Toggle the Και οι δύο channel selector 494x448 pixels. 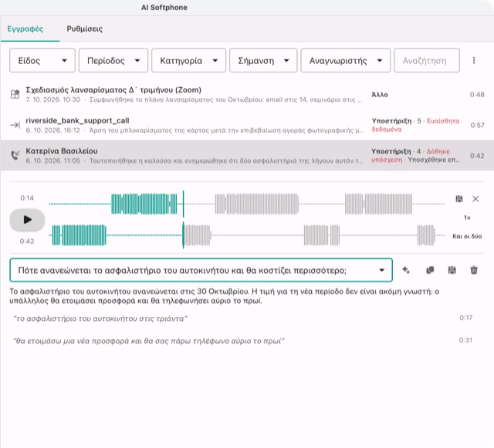coord(467,236)
